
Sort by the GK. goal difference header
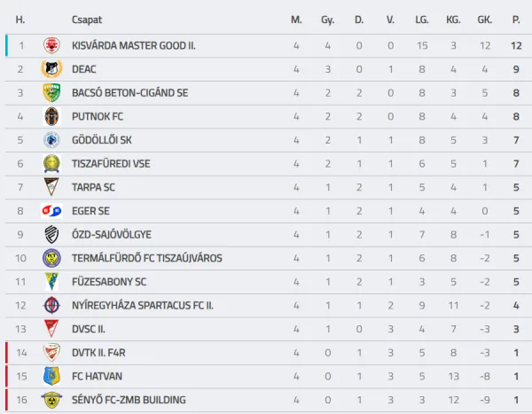[x=484, y=20]
